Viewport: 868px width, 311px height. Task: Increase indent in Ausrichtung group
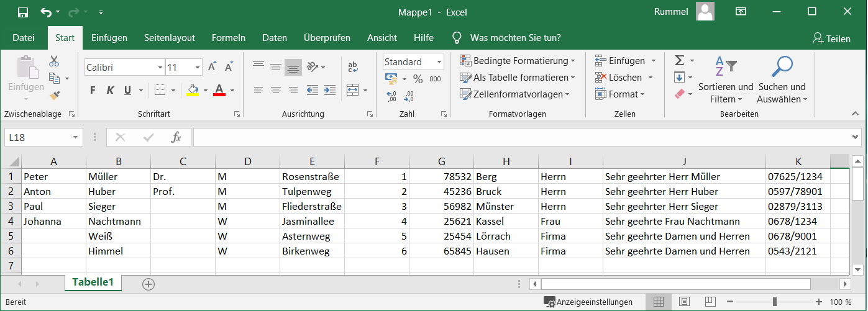click(x=331, y=90)
